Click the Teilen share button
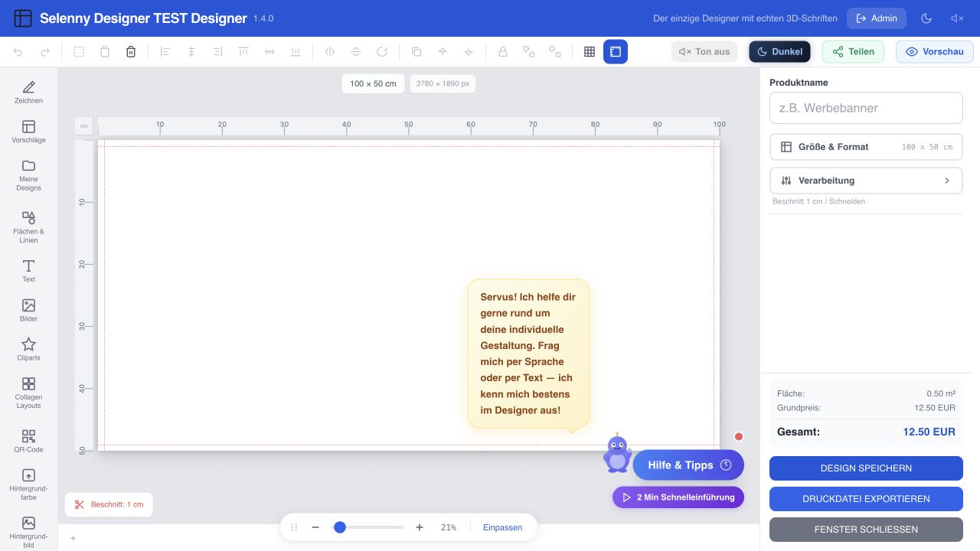Viewport: 980px width, 551px height. pyautogui.click(x=853, y=52)
